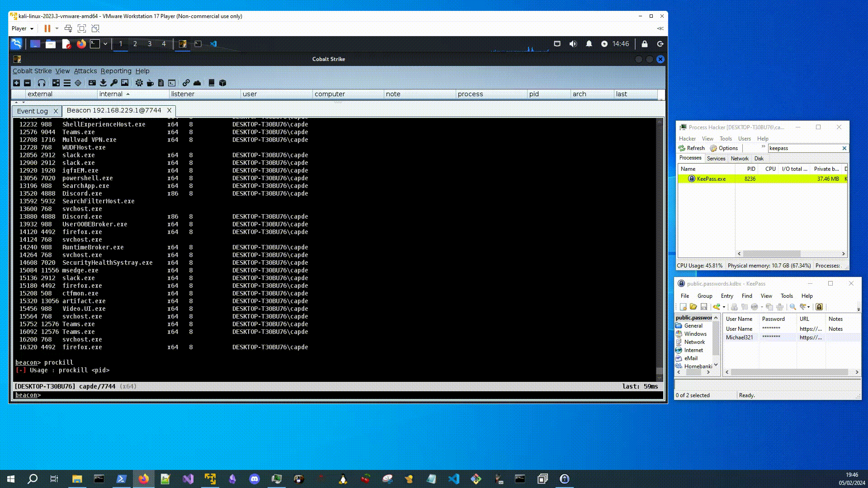Switch to Kali workspace 2

click(x=135, y=44)
